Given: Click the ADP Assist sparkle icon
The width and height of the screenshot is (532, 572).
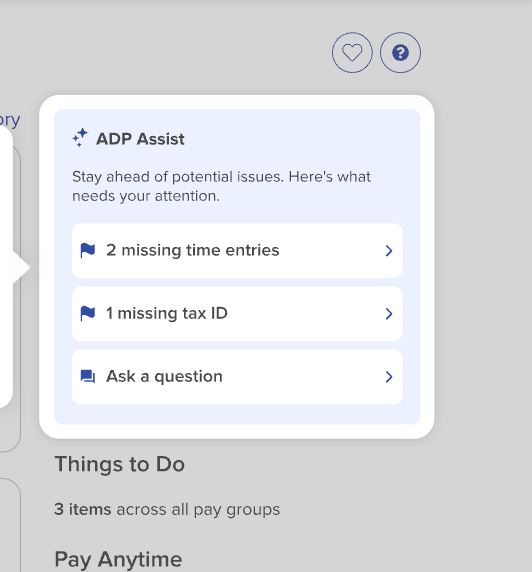Looking at the screenshot, I should click(80, 138).
